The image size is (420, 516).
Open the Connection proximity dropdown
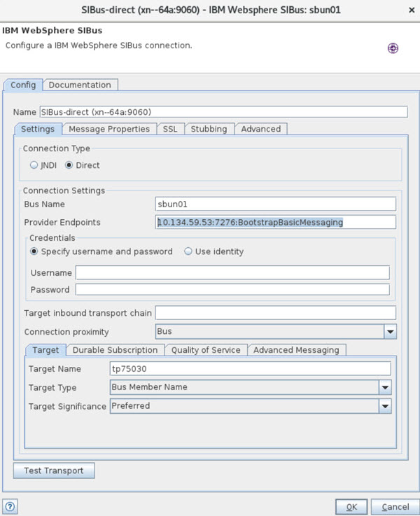click(390, 331)
